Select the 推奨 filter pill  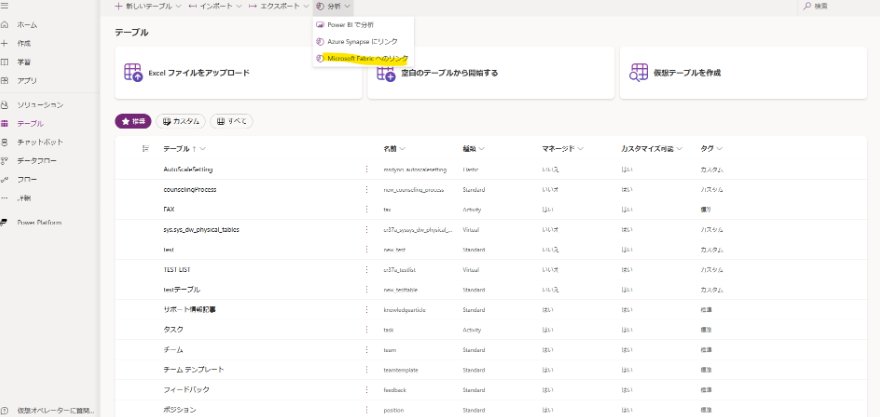133,121
